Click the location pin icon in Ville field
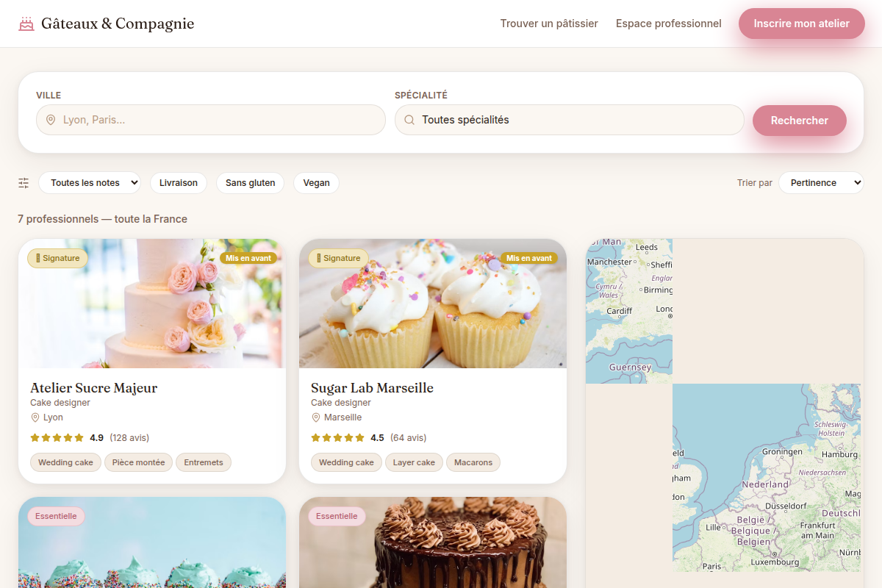This screenshot has height=588, width=882. [51, 120]
